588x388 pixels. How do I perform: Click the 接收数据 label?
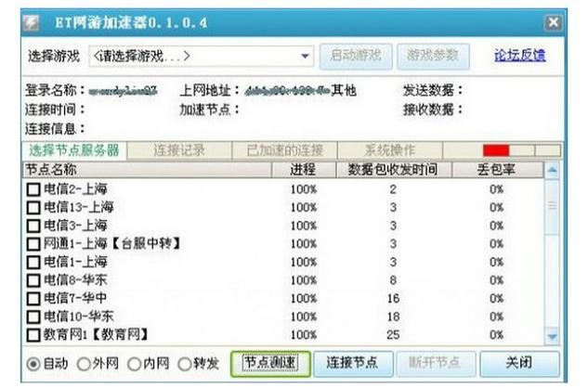(433, 110)
